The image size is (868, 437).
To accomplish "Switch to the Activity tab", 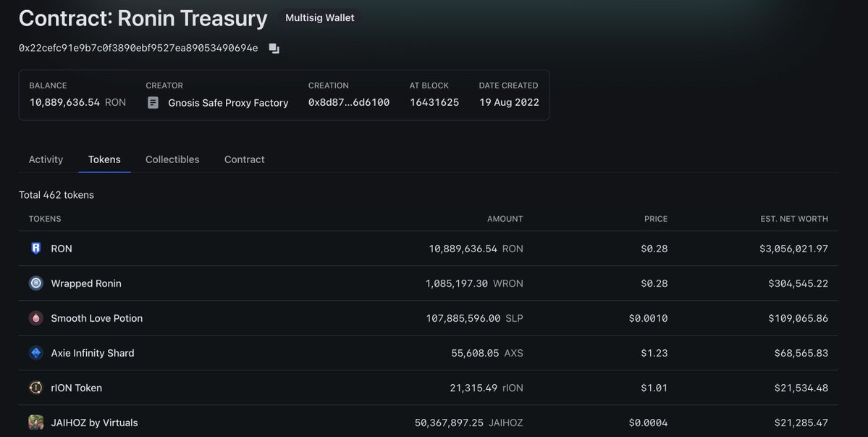I will click(46, 159).
